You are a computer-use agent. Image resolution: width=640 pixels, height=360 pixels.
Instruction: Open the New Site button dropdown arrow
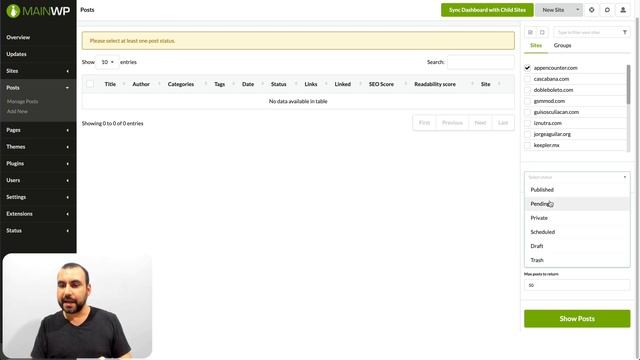pos(577,10)
